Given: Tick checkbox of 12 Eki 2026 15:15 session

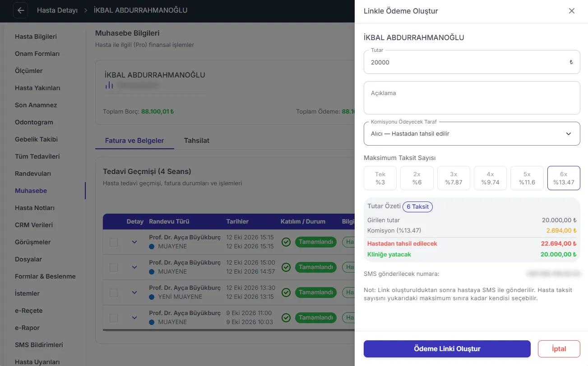Looking at the screenshot, I should pos(114,242).
